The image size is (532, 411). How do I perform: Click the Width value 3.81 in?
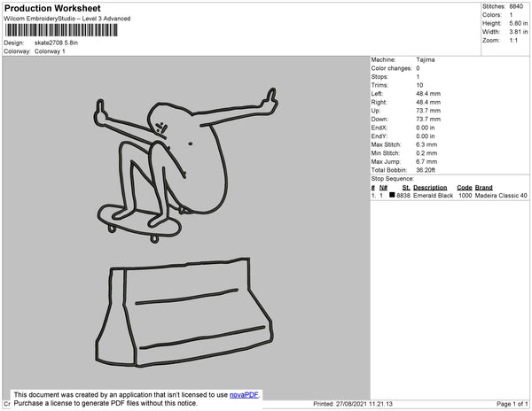[x=519, y=32]
